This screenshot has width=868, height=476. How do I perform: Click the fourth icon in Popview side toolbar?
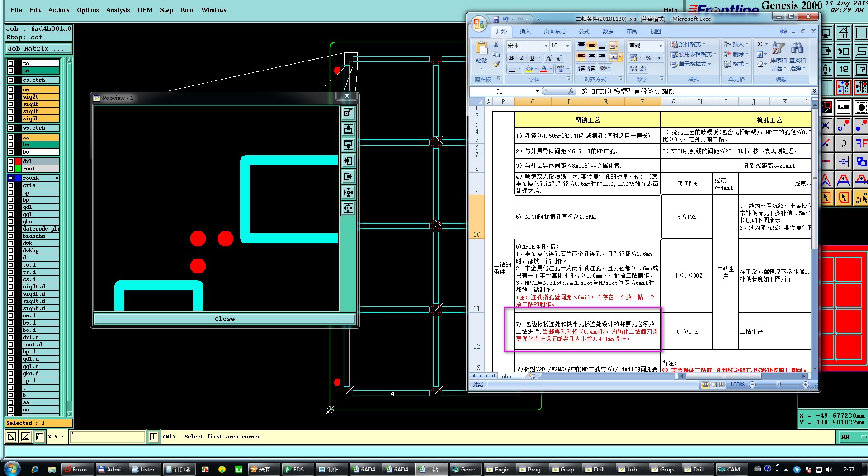pyautogui.click(x=348, y=160)
